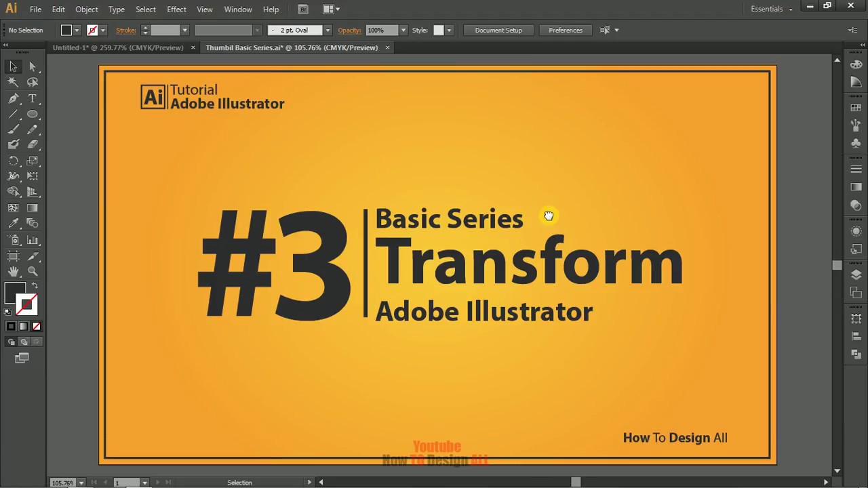The width and height of the screenshot is (868, 488).
Task: Open the Brushes panel icon
Action: (x=856, y=126)
